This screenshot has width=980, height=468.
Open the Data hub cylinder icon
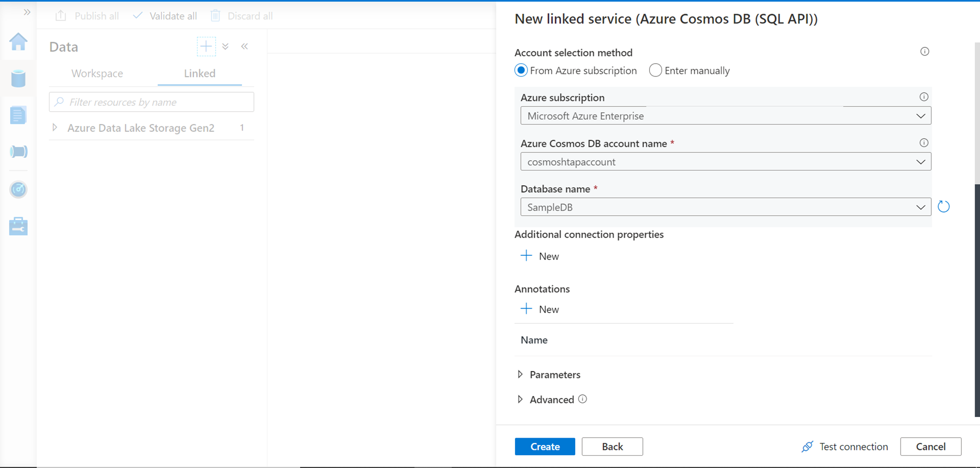(x=18, y=78)
